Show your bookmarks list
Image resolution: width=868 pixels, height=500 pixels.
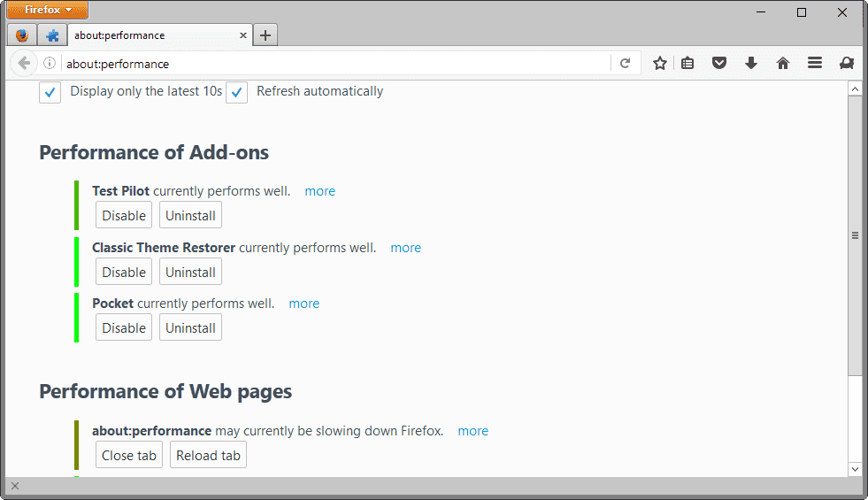pyautogui.click(x=687, y=63)
